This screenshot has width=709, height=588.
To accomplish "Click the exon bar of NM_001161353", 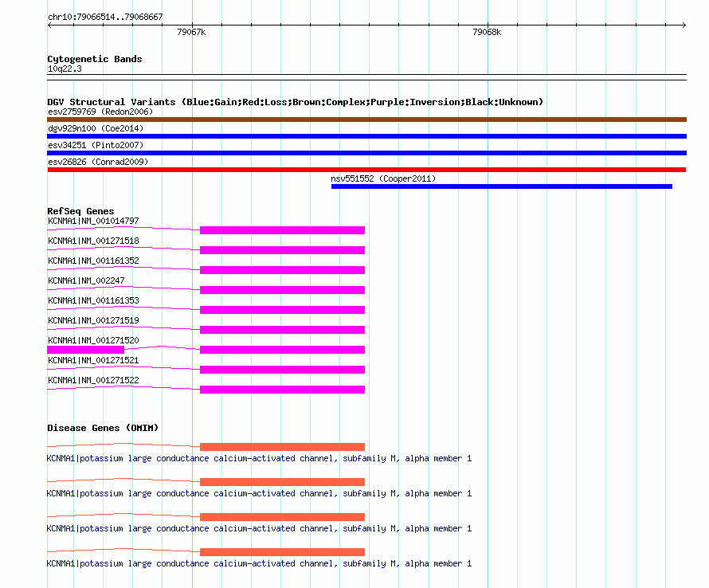I will (x=282, y=310).
